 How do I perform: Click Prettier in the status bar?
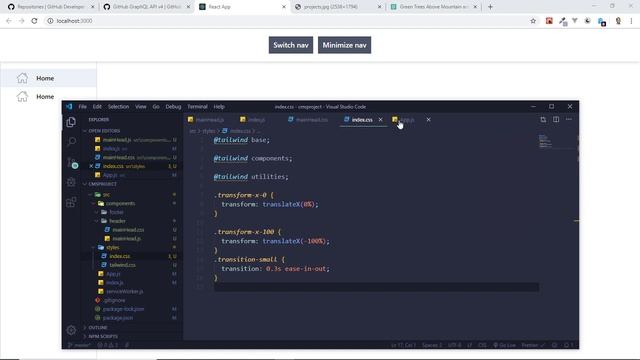pos(533,345)
